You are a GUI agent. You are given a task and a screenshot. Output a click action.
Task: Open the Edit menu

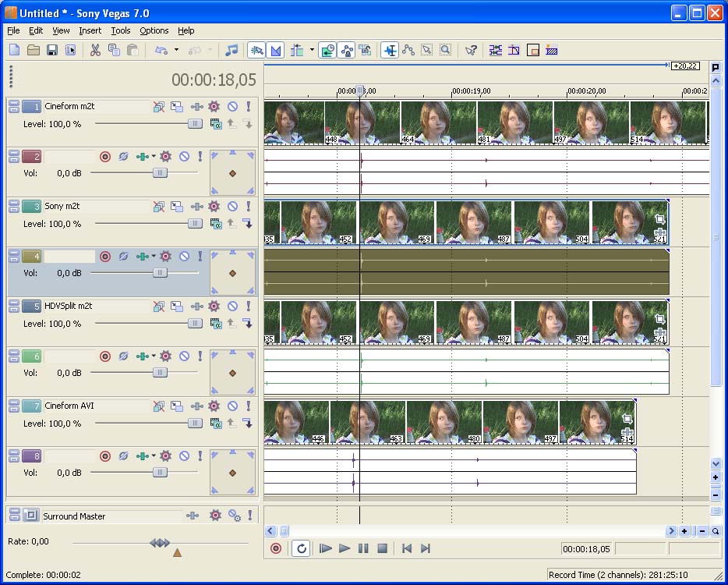pos(36,30)
